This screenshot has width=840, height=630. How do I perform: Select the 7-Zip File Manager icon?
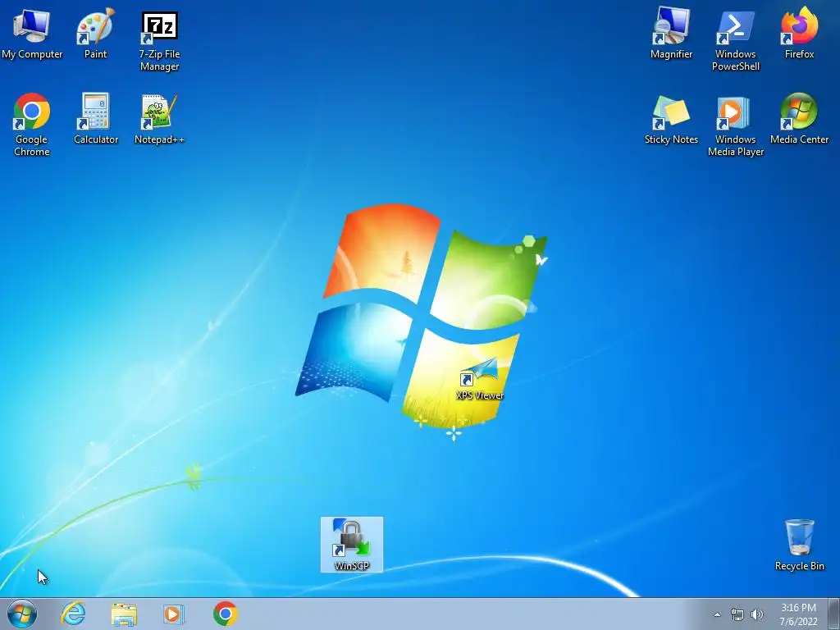[x=160, y=40]
